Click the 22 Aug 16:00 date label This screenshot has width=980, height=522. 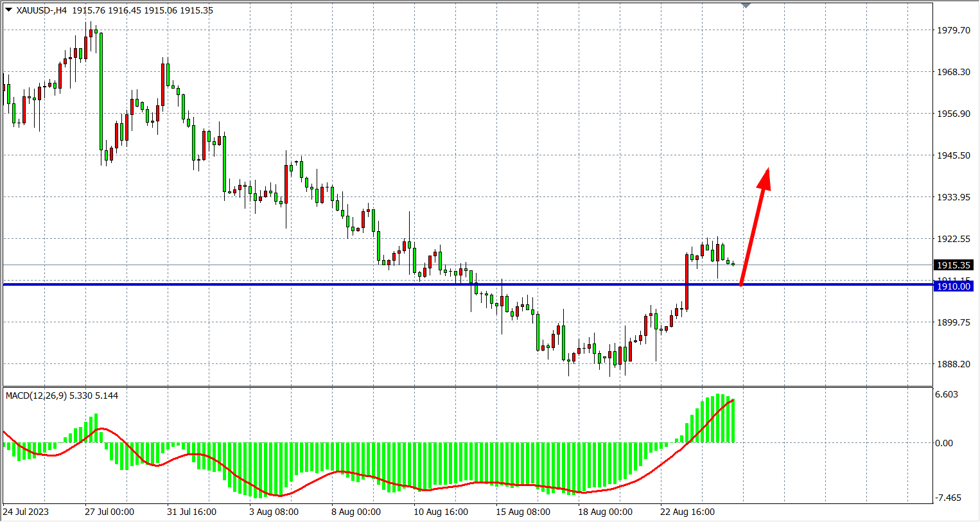[687, 512]
